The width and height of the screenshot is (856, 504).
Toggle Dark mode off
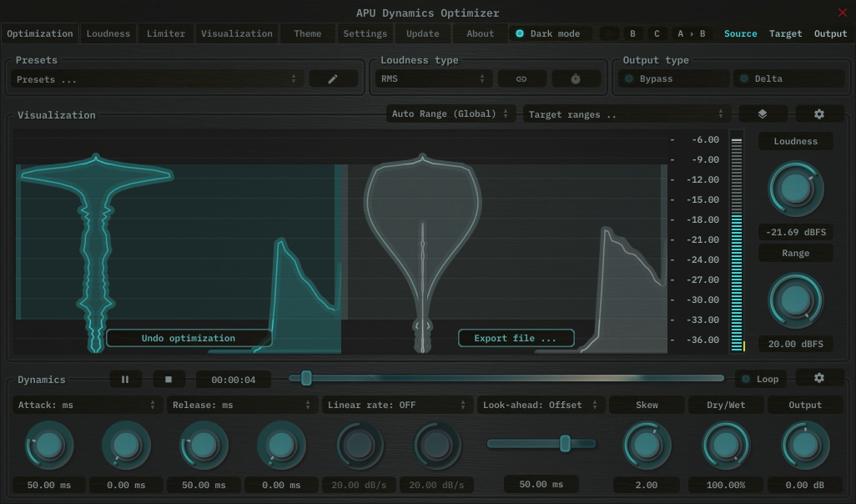(x=548, y=33)
